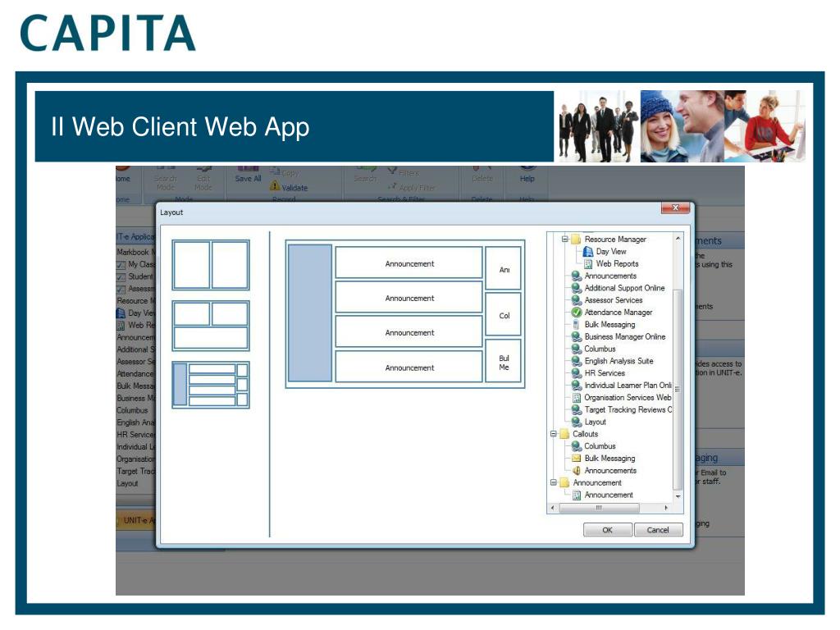840x630 pixels.
Task: Click the Search ribbon button
Action: (365, 174)
